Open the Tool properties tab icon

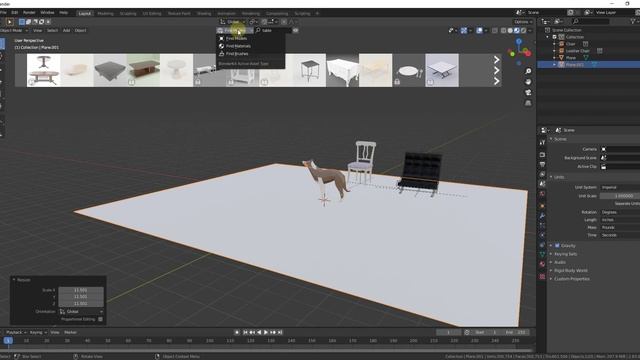[542, 143]
